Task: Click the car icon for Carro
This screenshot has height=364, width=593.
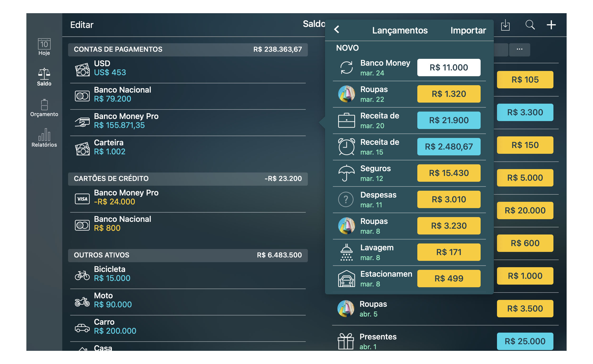Action: pos(82,328)
